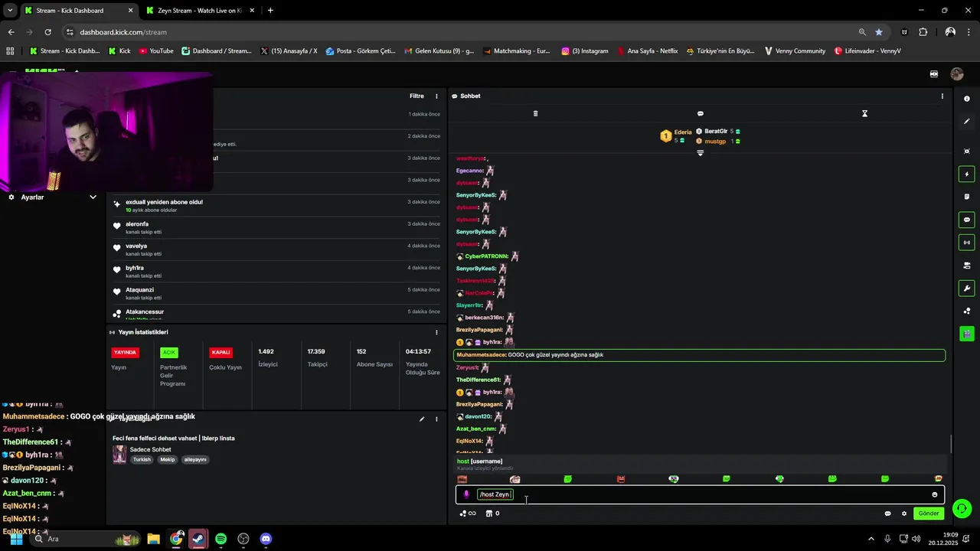Bookmark this page with star icon
Viewport: 980px width, 551px height.
[x=879, y=32]
